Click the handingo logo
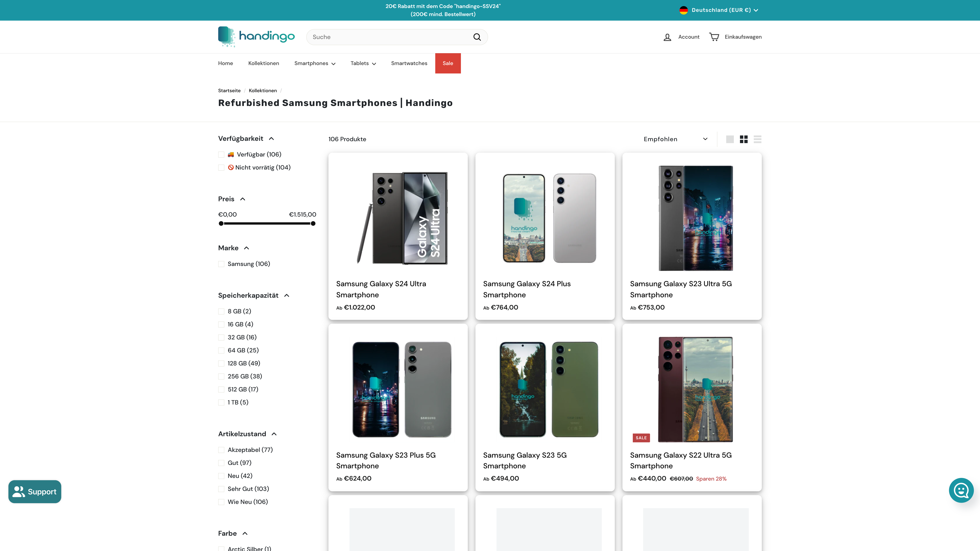Viewport: 980px width, 551px height. [256, 37]
